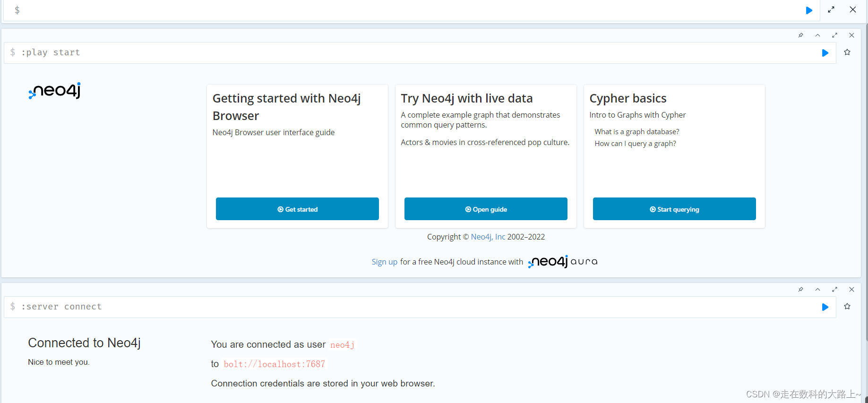Image resolution: width=868 pixels, height=403 pixels.
Task: Clear the top query editor with X
Action: (853, 9)
